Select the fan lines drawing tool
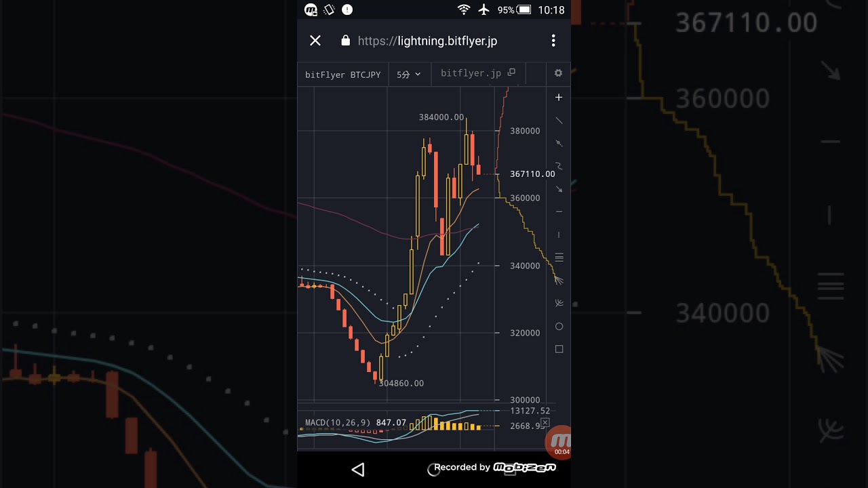The image size is (868, 488). pyautogui.click(x=559, y=280)
